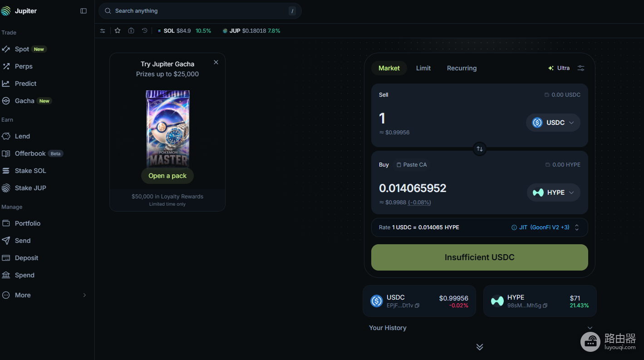Viewport: 644px width, 360px height.
Task: Click the Paste CA button
Action: coord(412,165)
